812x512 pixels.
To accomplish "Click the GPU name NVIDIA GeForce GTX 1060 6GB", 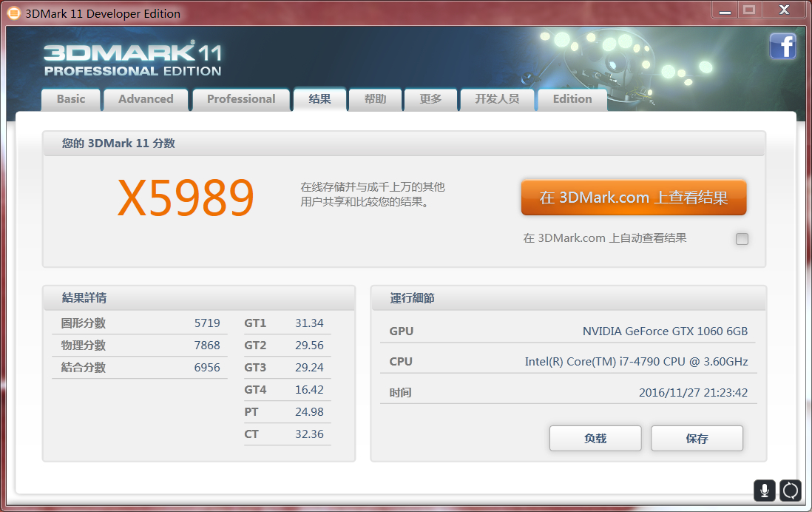I will 665,331.
